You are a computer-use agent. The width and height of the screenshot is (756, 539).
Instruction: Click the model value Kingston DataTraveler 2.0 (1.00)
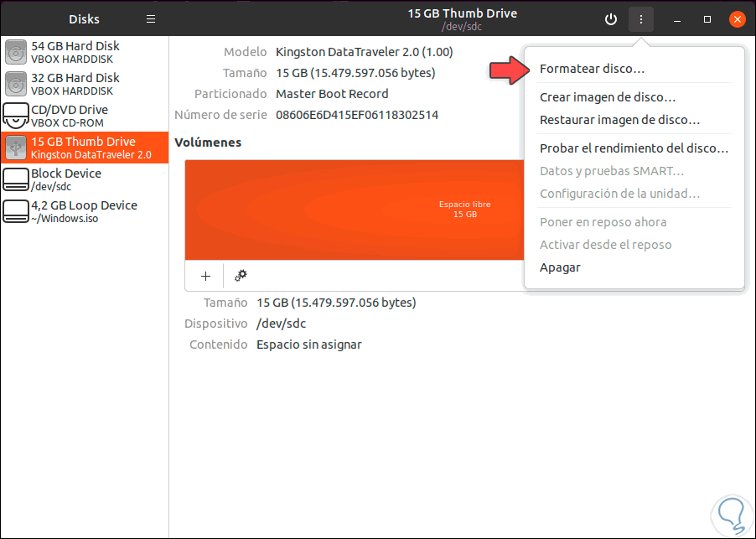coord(364,52)
